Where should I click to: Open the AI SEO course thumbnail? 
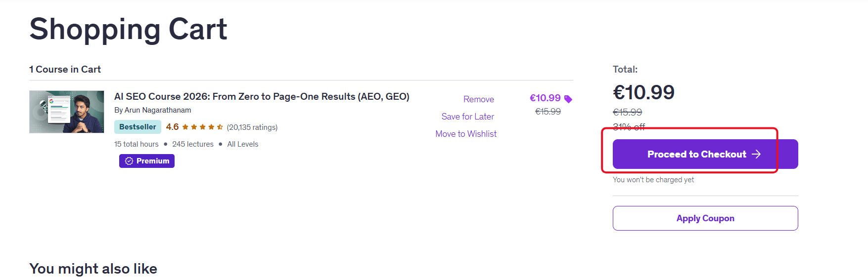[67, 112]
